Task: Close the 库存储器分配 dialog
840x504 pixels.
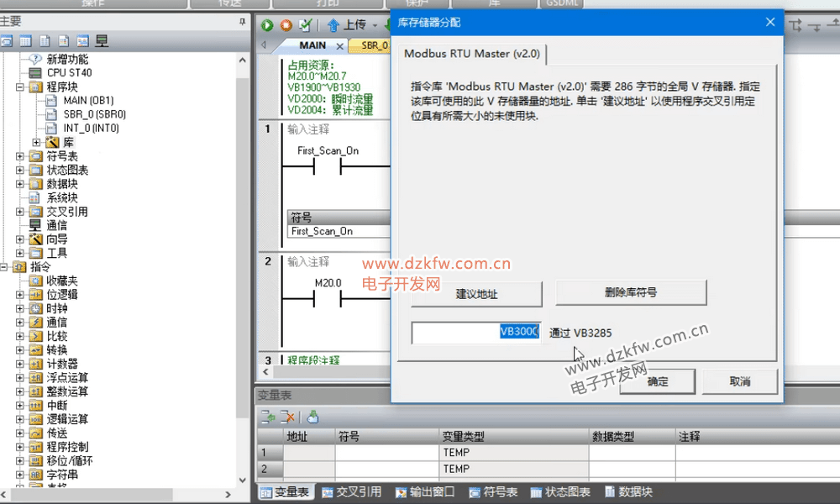Action: pyautogui.click(x=769, y=23)
